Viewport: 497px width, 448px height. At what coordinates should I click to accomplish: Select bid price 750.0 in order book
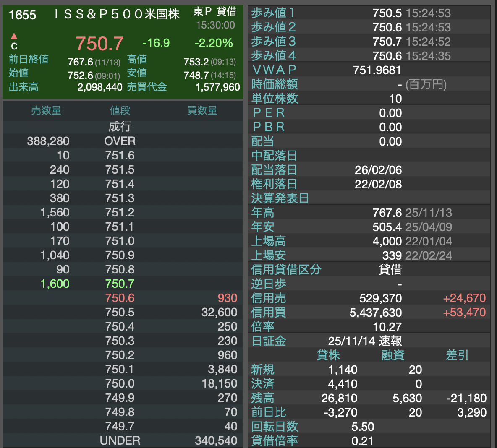120,384
